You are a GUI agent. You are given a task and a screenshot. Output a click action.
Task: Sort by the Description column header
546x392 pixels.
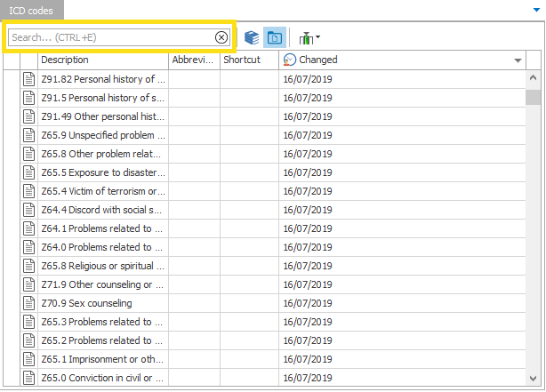point(103,60)
